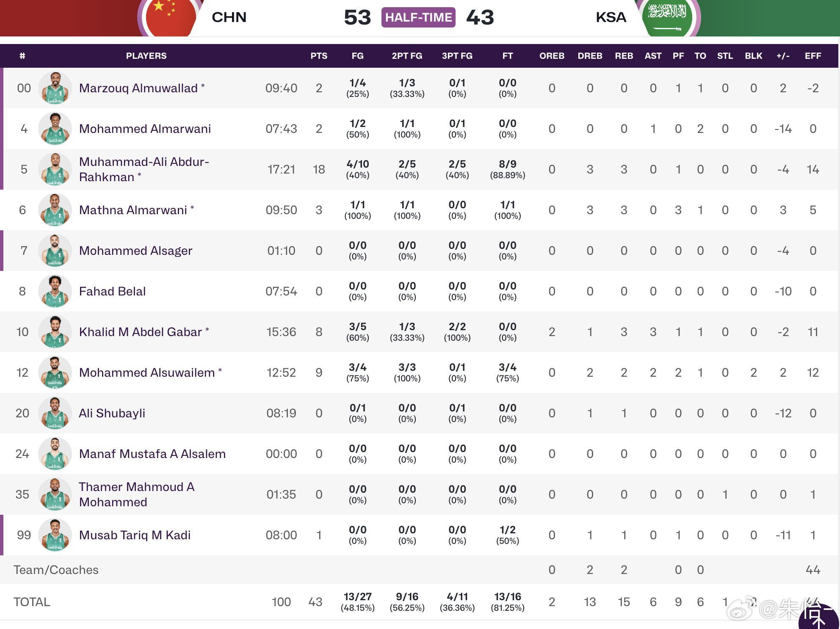Open Mohammed Almarwani's player photo
The width and height of the screenshot is (840, 629).
point(55,129)
